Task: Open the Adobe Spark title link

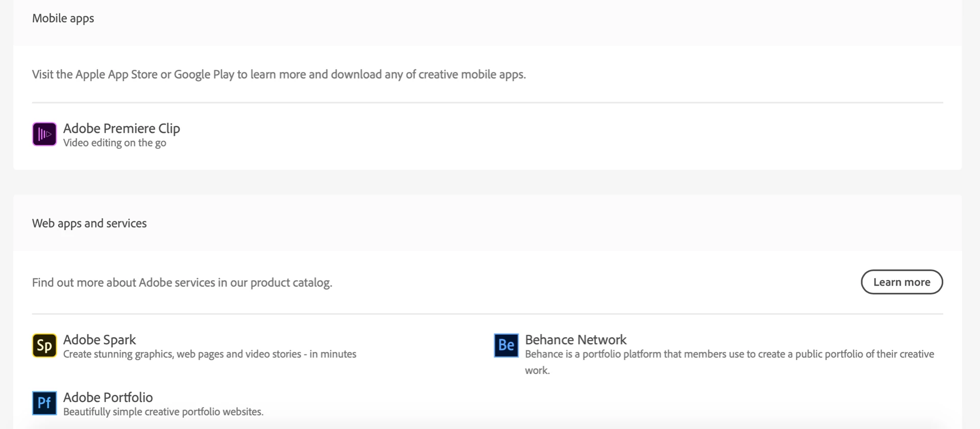Action: (100, 340)
